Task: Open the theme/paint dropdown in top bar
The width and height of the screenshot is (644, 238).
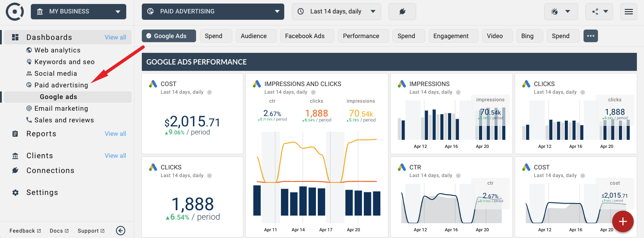Action: pos(561,11)
